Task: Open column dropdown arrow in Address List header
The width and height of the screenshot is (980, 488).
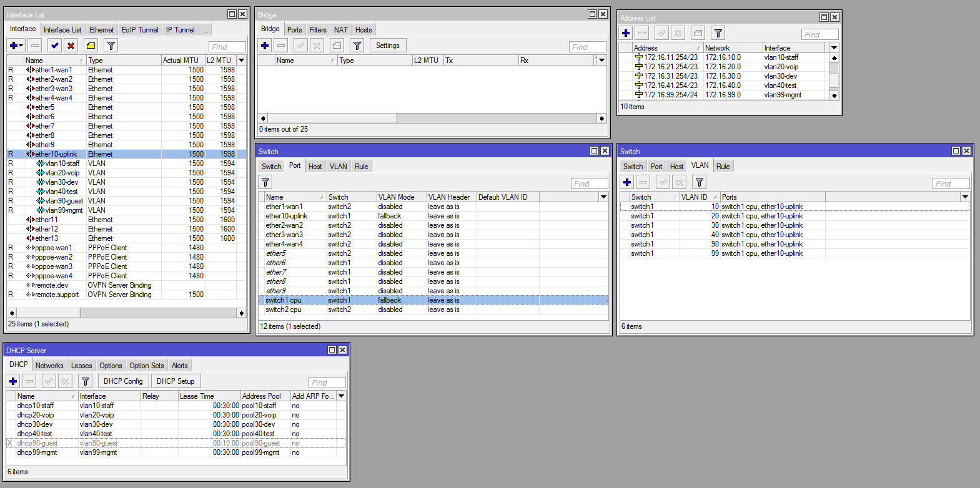Action: click(834, 48)
